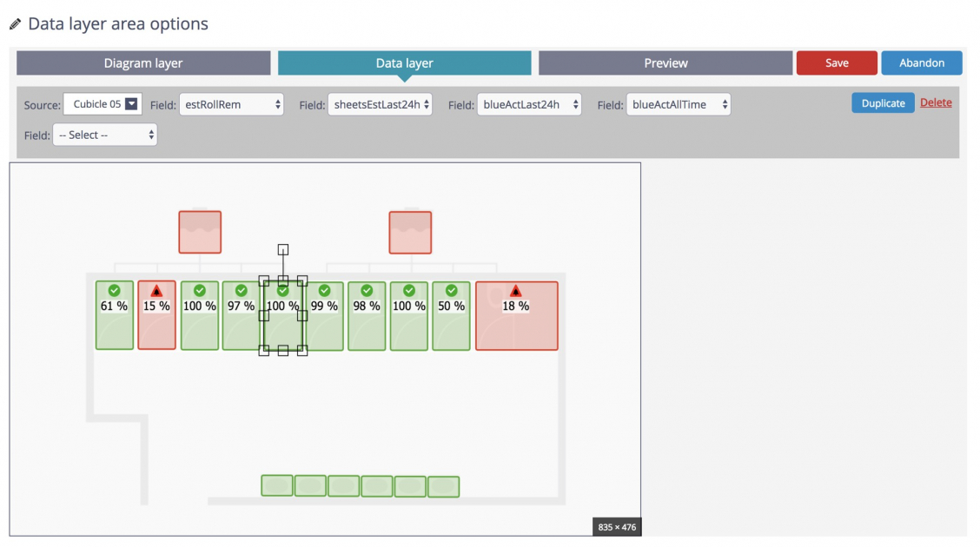
Task: Select the leftmost small green cubicle in bottom row
Action: tap(276, 486)
